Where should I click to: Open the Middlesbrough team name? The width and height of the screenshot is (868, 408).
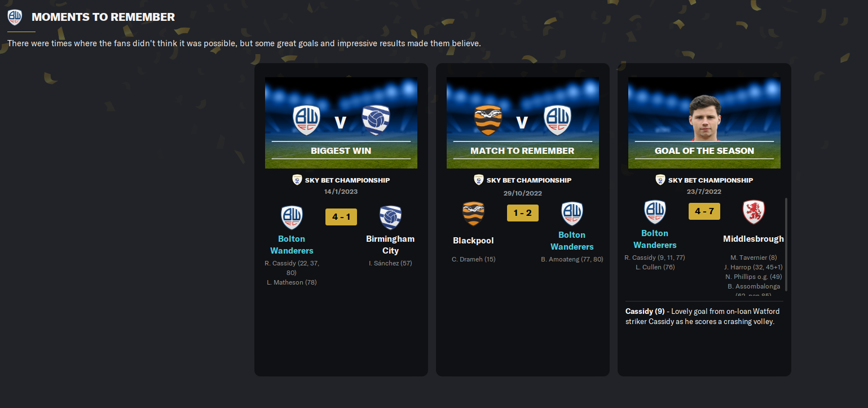pyautogui.click(x=754, y=239)
